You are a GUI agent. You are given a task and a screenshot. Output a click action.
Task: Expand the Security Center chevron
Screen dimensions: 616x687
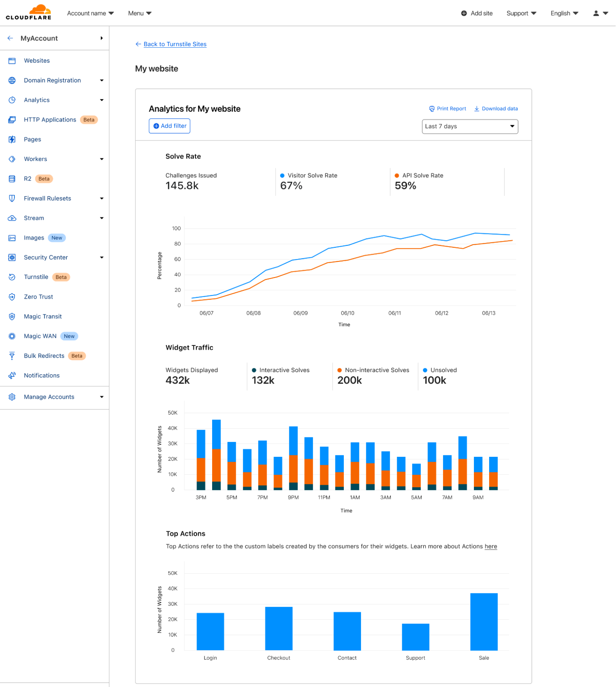(102, 257)
